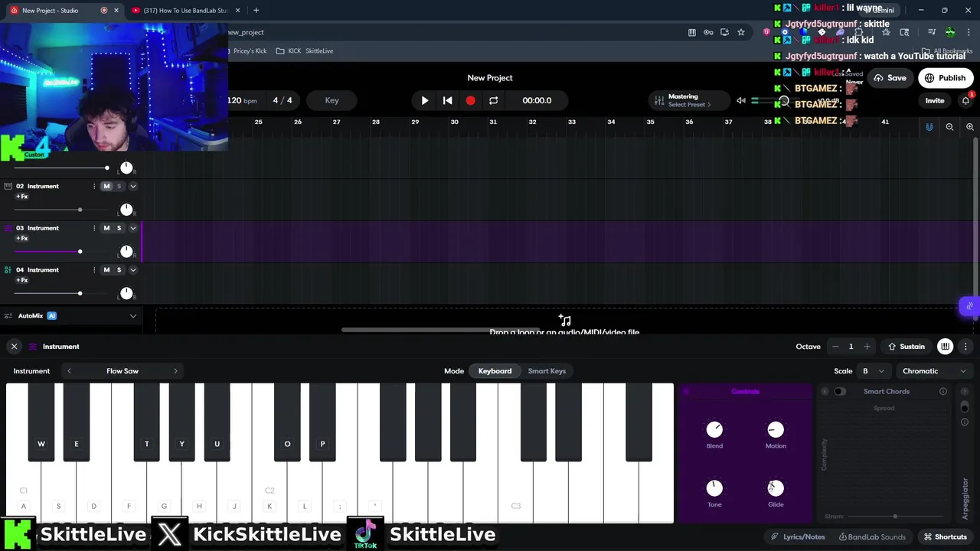Click the AutoMix sliders icon
Image resolution: width=980 pixels, height=551 pixels.
(8, 316)
